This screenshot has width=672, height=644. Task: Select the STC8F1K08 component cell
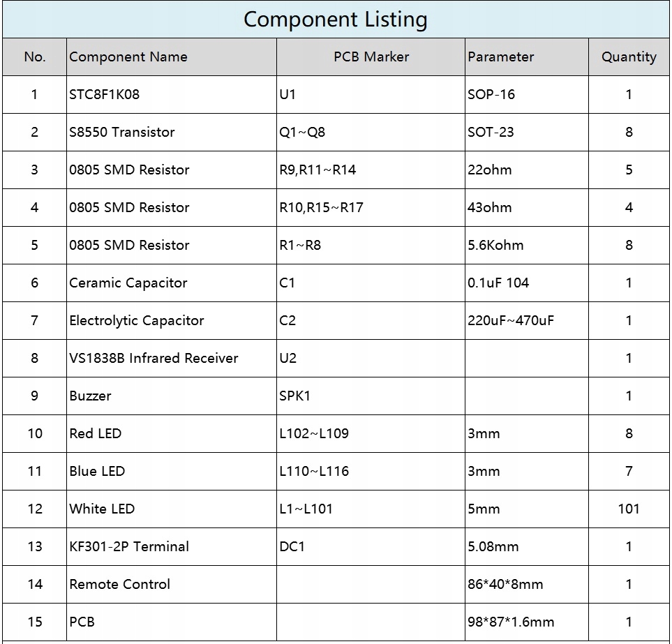(105, 95)
